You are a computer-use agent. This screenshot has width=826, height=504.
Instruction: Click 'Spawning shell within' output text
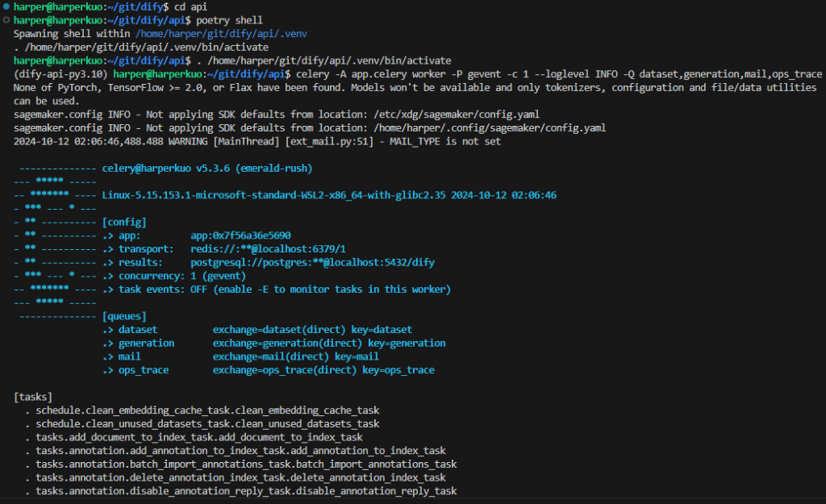72,34
